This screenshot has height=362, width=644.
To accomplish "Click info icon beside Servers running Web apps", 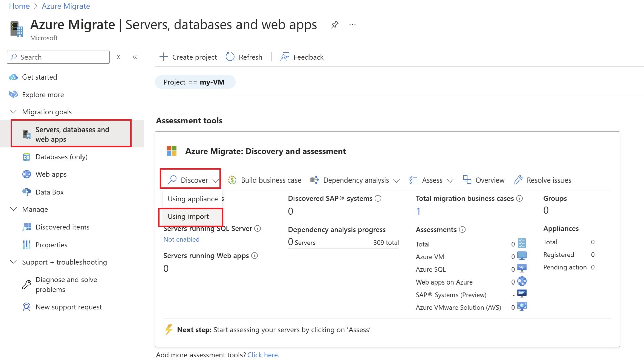I will 255,255.
